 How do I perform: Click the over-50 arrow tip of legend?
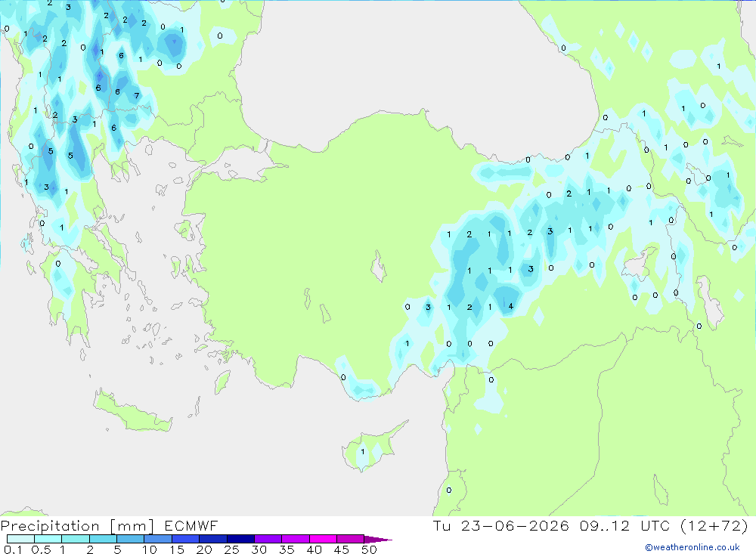click(379, 539)
